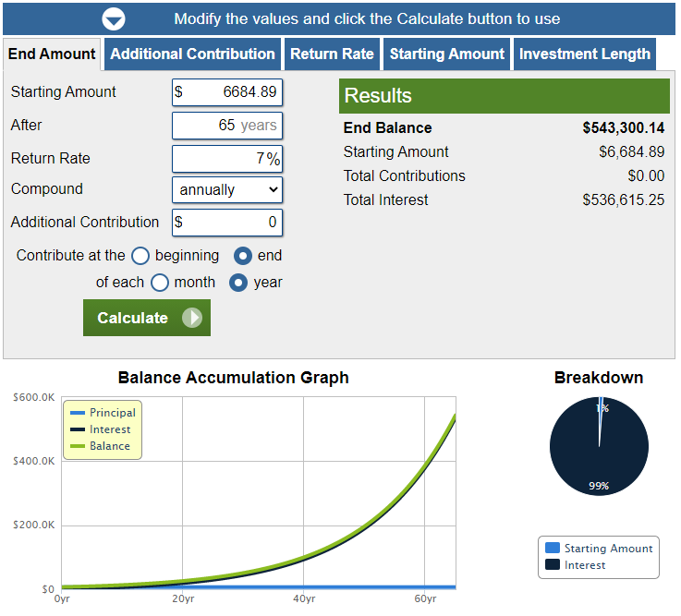Viewport: 681px width, 616px height.
Task: Select the end contribution radio button
Action: click(243, 256)
